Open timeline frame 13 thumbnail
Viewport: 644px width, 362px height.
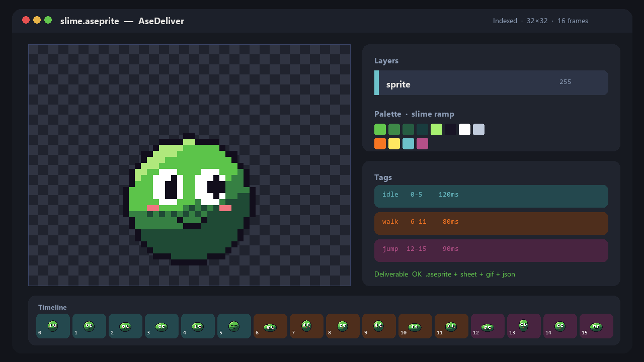524,326
